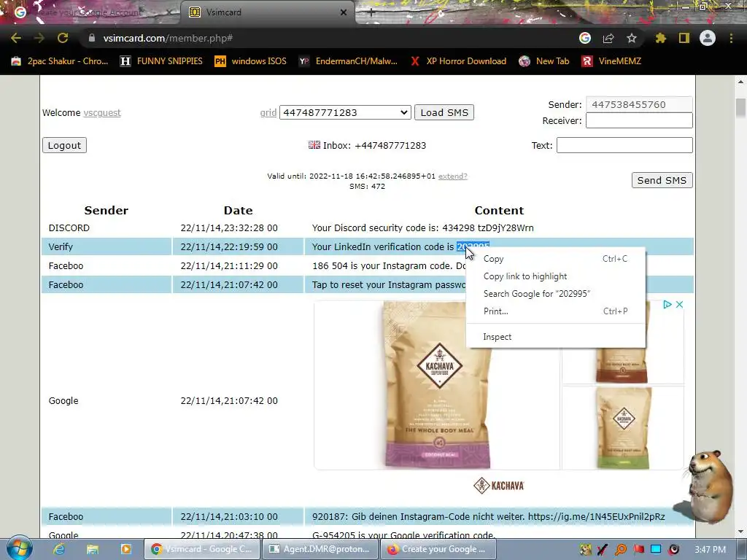The image size is (747, 560).
Task: Focus the Receiver input field
Action: pos(639,120)
